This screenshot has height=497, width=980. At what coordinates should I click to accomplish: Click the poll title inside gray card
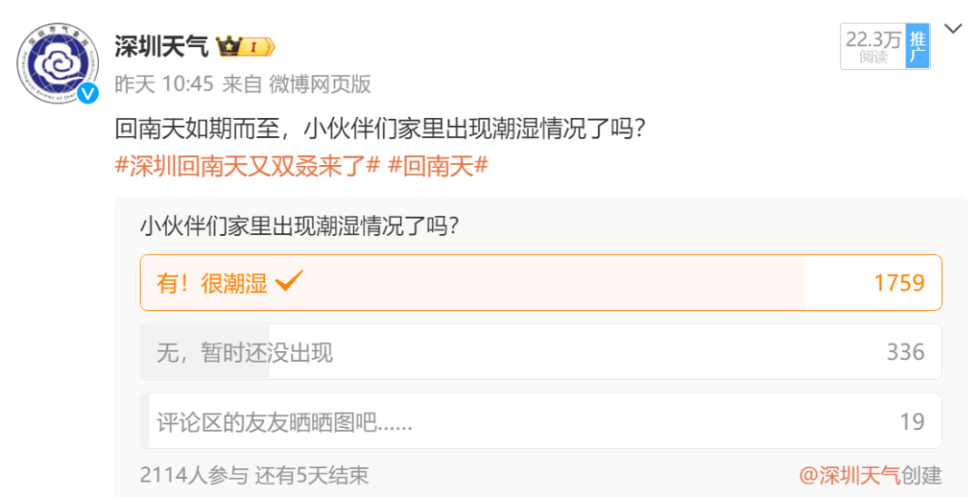click(x=299, y=225)
